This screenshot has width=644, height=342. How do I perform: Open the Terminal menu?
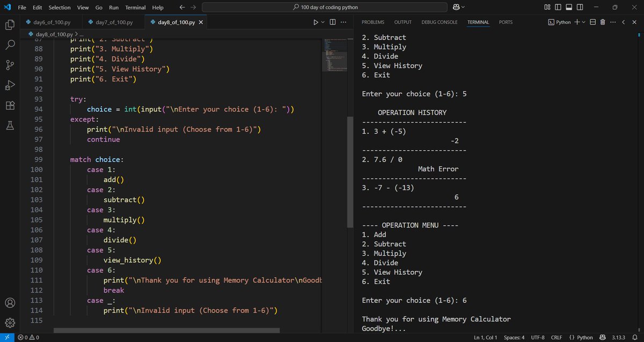[135, 7]
